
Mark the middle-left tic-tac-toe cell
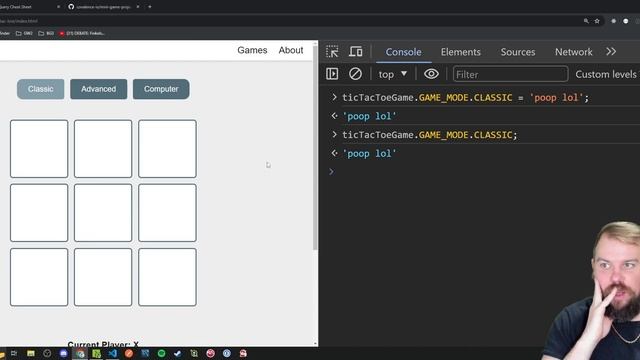click(x=39, y=213)
